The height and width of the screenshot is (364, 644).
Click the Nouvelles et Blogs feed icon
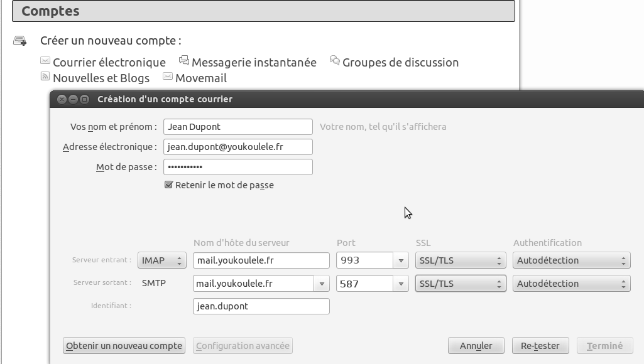[45, 77]
